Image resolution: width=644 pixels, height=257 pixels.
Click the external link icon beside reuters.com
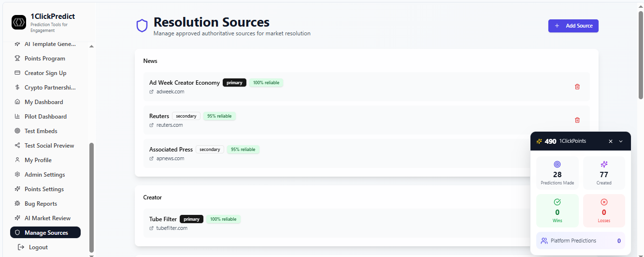point(152,125)
